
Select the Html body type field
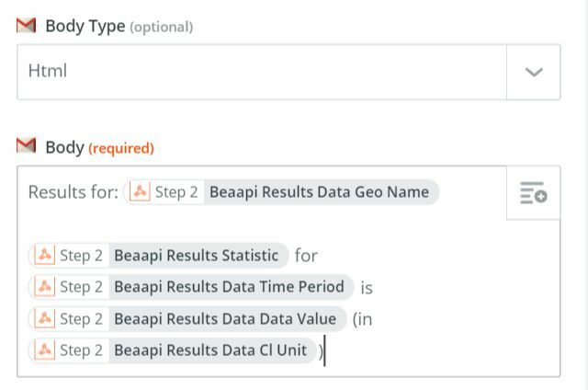coord(262,72)
